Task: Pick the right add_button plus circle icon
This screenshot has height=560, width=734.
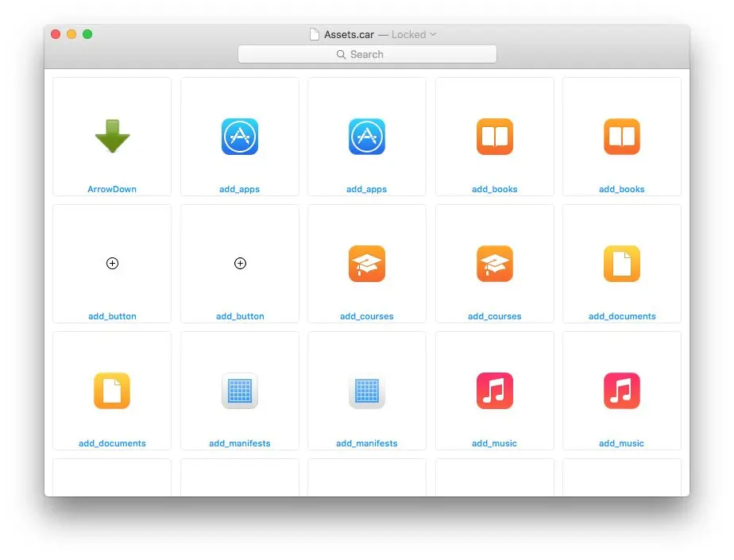Action: click(240, 263)
